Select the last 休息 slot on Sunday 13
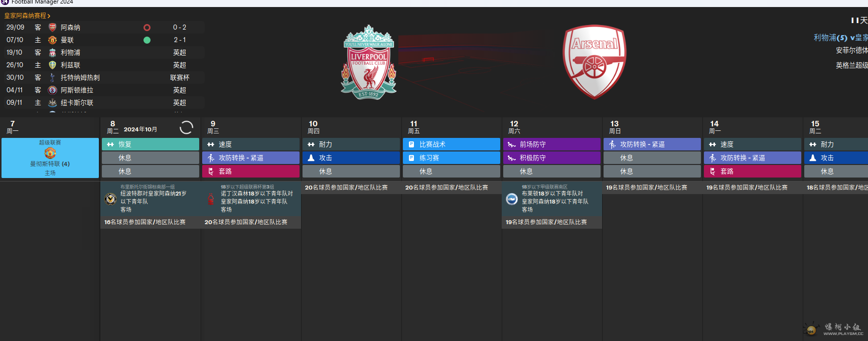 click(x=652, y=172)
